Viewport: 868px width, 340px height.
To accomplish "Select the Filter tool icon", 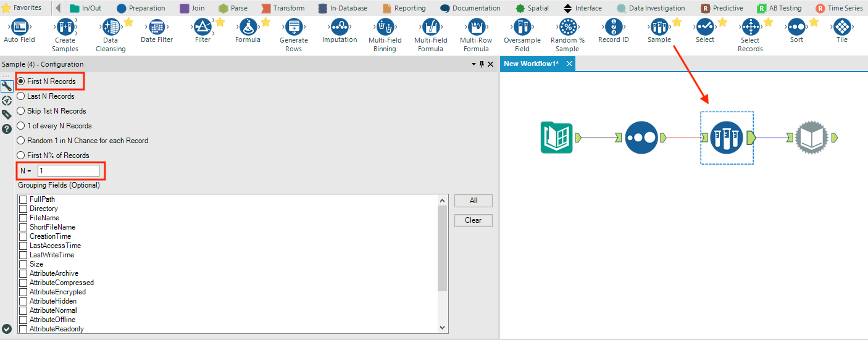I will (x=202, y=26).
